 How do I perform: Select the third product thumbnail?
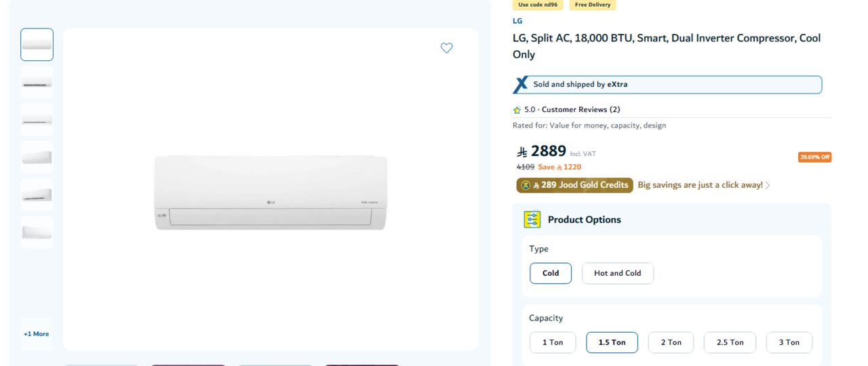point(37,120)
